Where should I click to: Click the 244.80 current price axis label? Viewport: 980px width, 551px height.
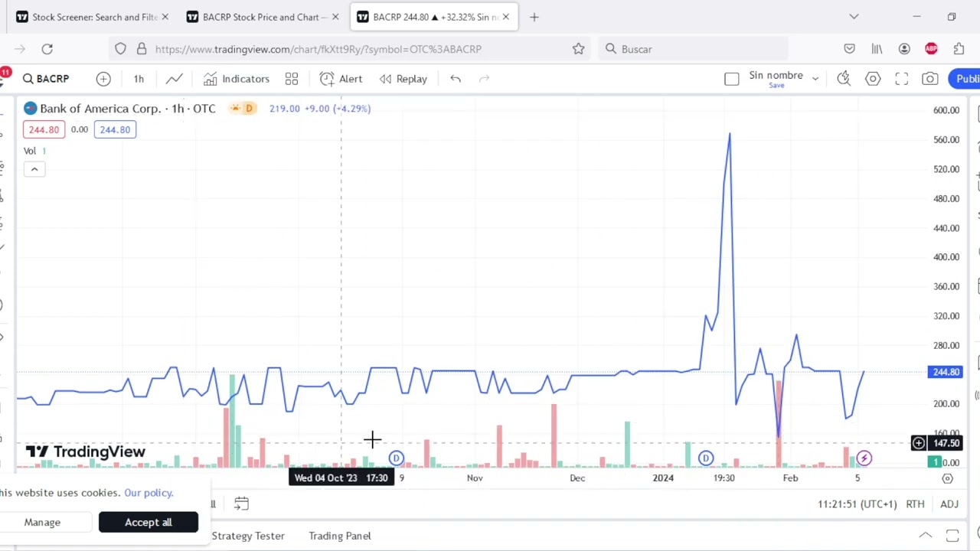[946, 372]
